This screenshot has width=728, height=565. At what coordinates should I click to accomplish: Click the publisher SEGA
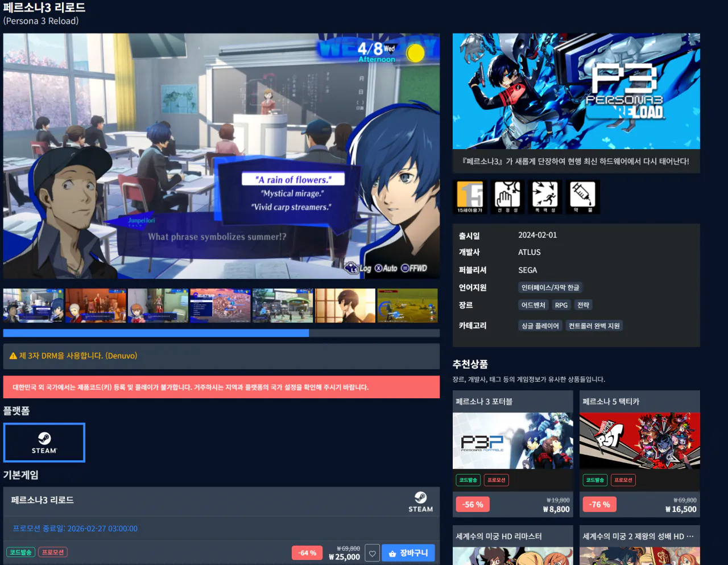[x=528, y=270]
